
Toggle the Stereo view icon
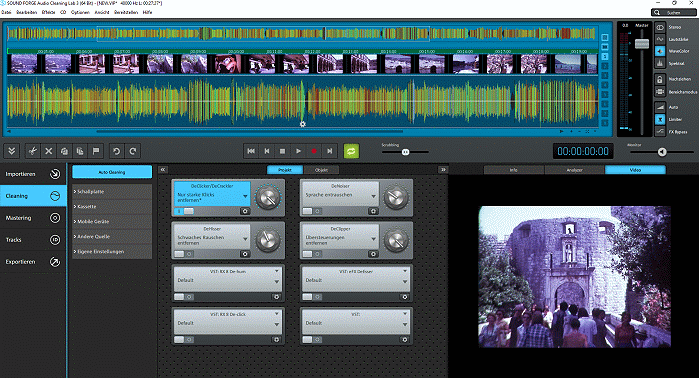tap(660, 28)
